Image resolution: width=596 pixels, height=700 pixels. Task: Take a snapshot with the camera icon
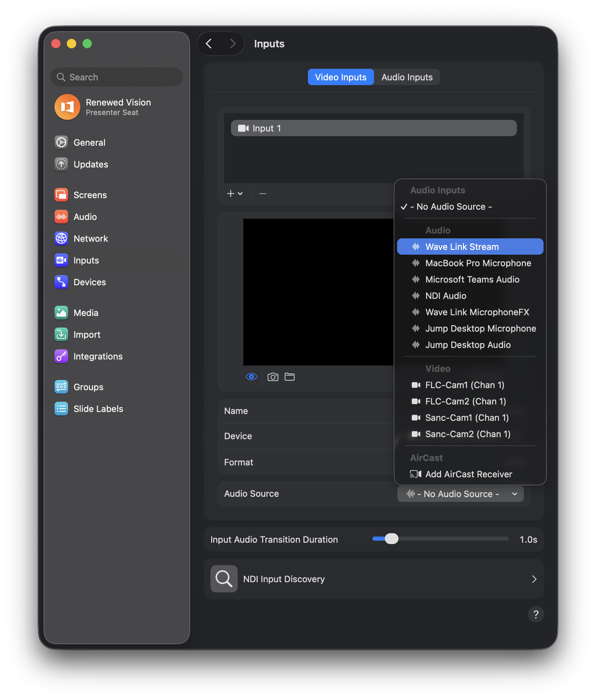[x=273, y=377]
